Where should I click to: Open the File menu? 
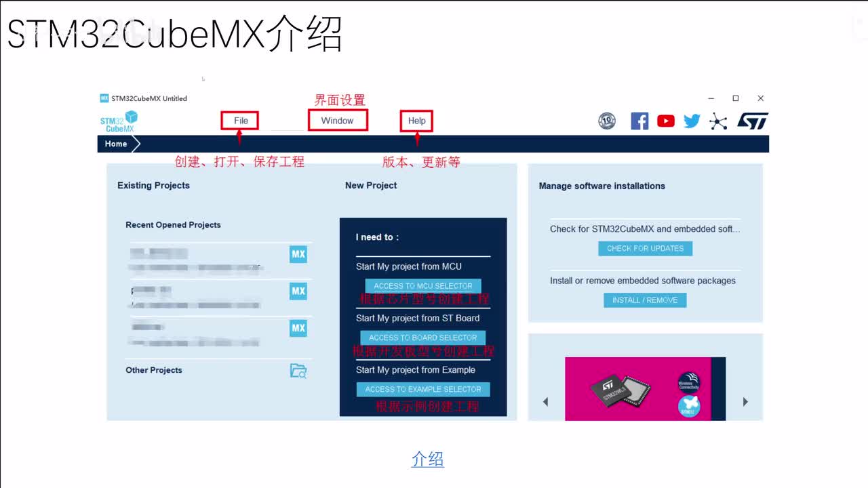click(241, 121)
